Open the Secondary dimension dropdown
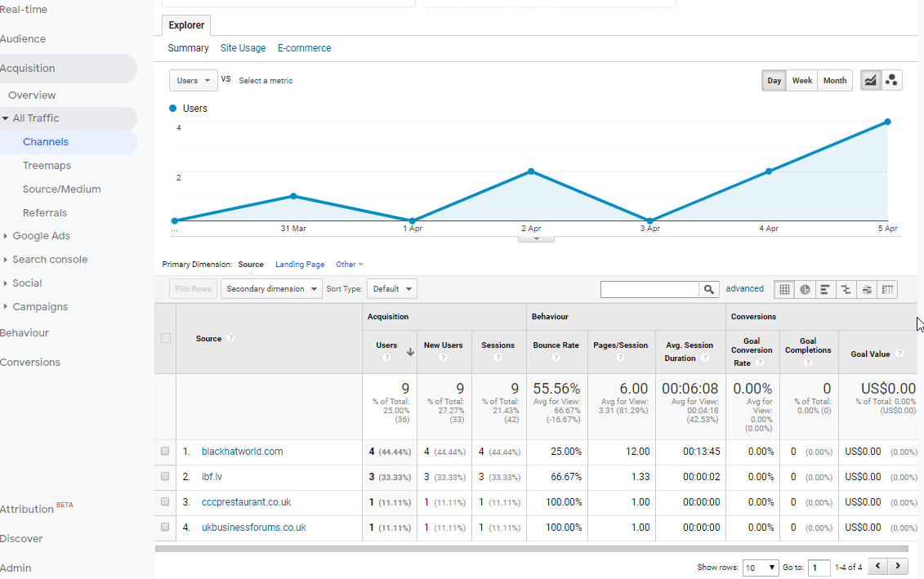924x579 pixels. (271, 289)
